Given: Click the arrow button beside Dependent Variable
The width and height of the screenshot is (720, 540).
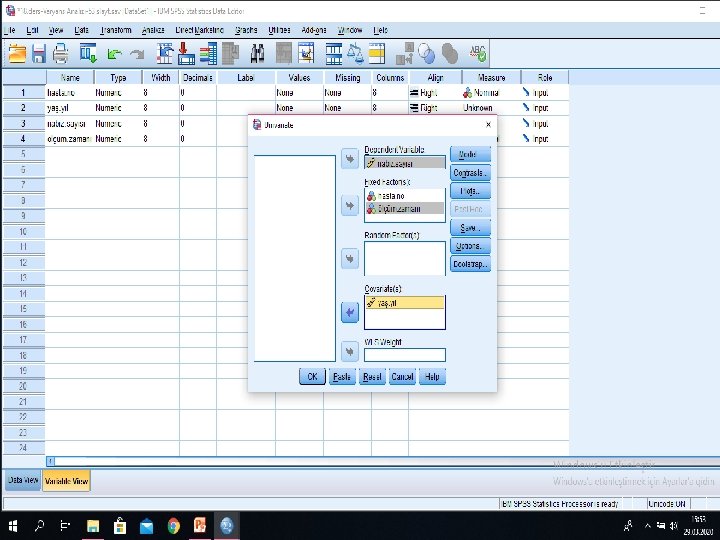Looking at the screenshot, I should point(350,159).
